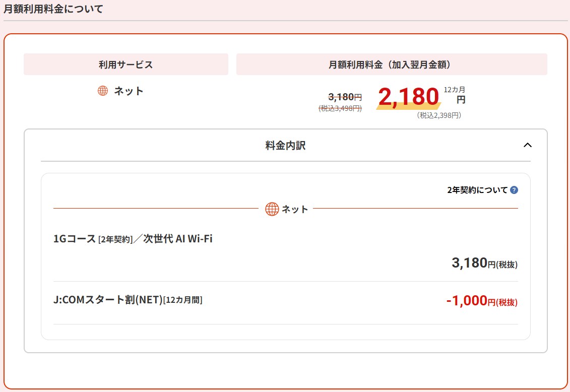Click the blue question mark help icon
This screenshot has height=392, width=570.
pos(514,190)
